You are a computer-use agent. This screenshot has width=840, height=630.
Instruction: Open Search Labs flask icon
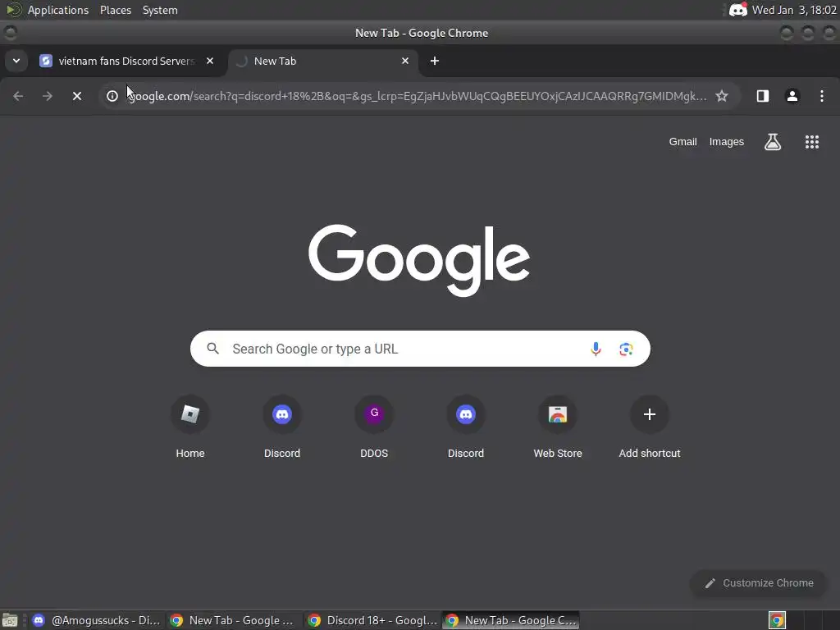(x=773, y=142)
